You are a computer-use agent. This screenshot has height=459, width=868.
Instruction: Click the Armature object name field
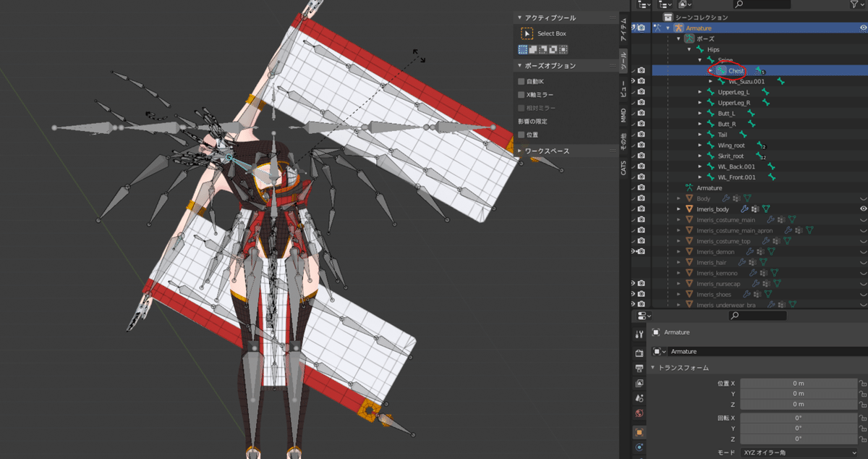click(768, 351)
